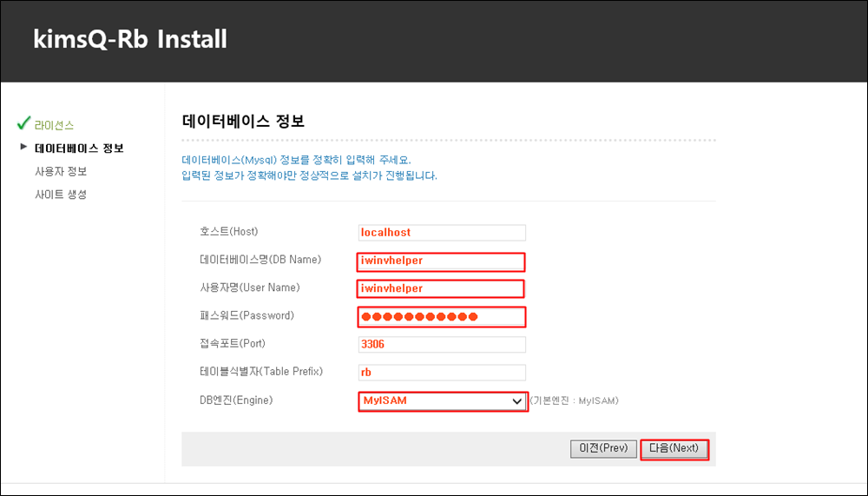Click the 데이터베이스 정보 page heading
The width and height of the screenshot is (868, 496).
[x=244, y=121]
